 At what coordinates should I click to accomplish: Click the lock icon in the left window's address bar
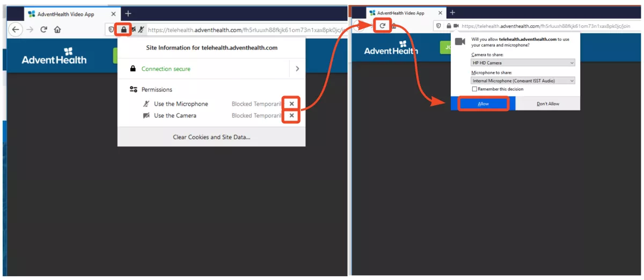pos(123,30)
